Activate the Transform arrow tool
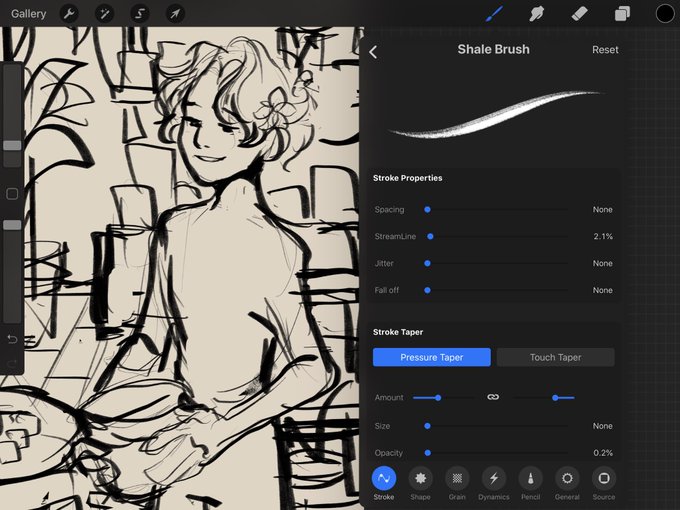Image resolution: width=680 pixels, height=510 pixels. pyautogui.click(x=175, y=14)
